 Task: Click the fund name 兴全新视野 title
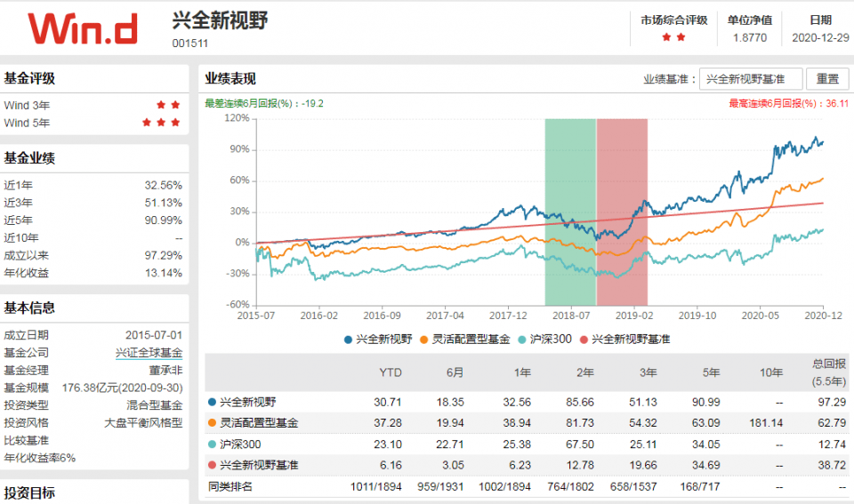pyautogui.click(x=220, y=20)
